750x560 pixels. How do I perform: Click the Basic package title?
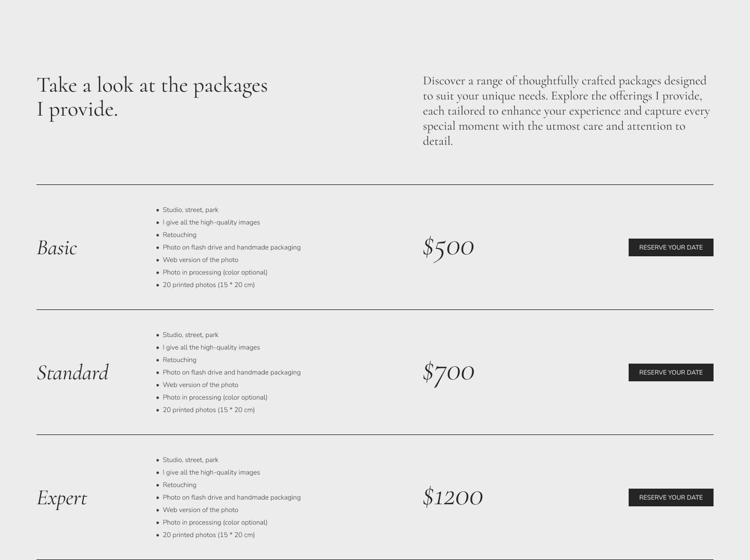tap(57, 247)
